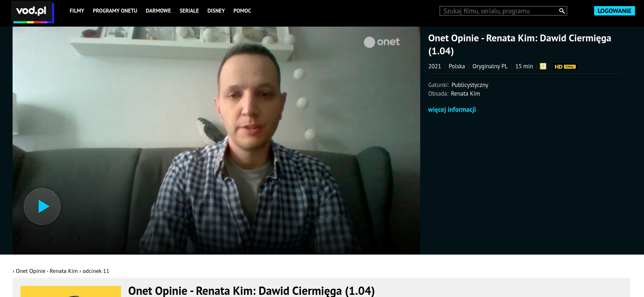Screen dimensions: 644x297
Task: Open the PROGRAMY ONETU menu
Action: pos(115,11)
